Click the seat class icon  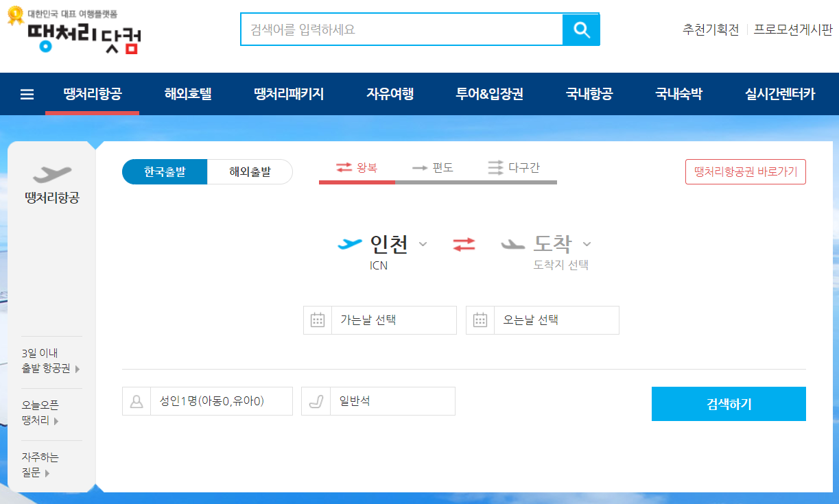point(316,401)
